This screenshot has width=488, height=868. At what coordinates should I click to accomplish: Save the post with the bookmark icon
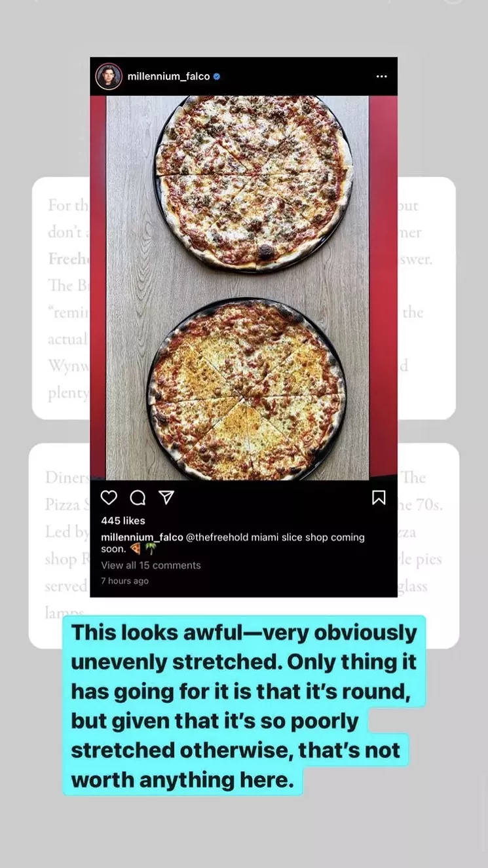(379, 498)
